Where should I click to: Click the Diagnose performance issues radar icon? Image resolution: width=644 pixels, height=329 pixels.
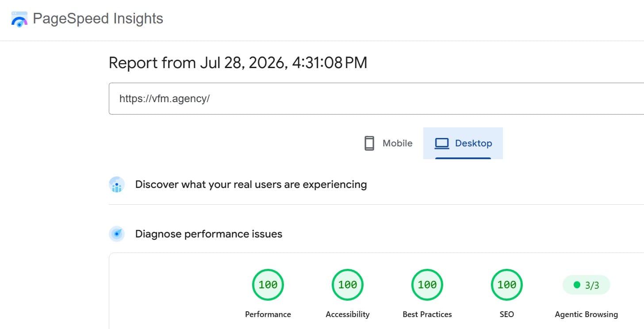pos(117,234)
